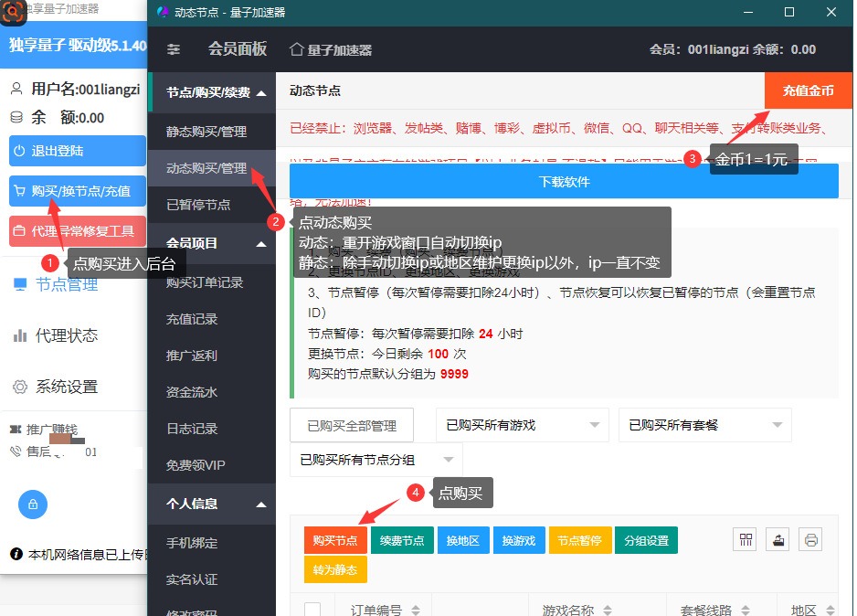This screenshot has width=857, height=616.
Task: Open 充值记录 menu item
Action: coord(213,319)
